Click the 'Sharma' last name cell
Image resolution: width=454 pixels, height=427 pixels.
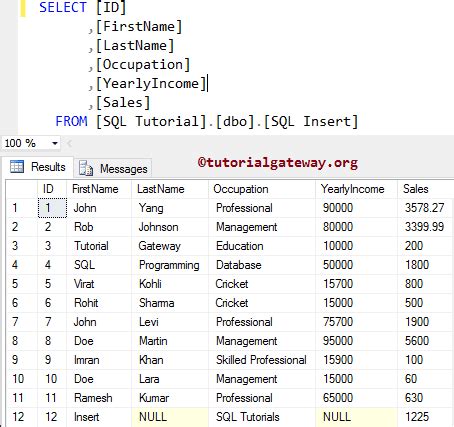point(170,303)
